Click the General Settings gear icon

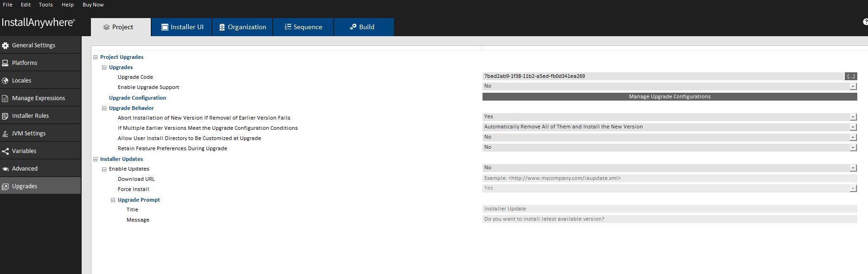tap(6, 45)
